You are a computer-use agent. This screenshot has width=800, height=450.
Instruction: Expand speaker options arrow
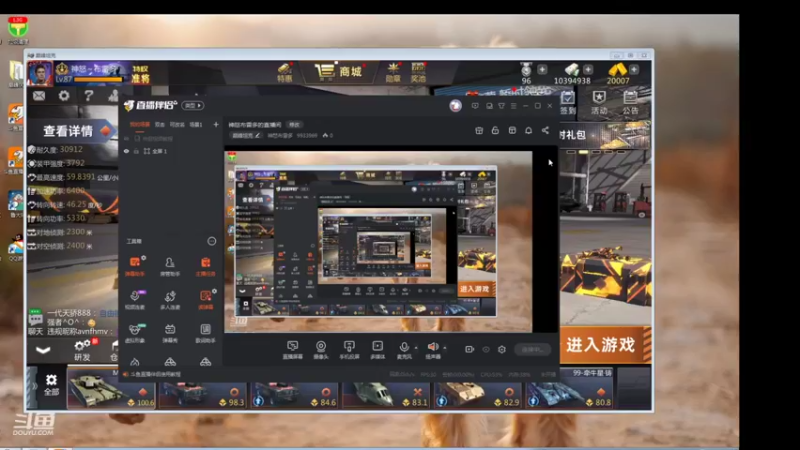click(x=444, y=347)
